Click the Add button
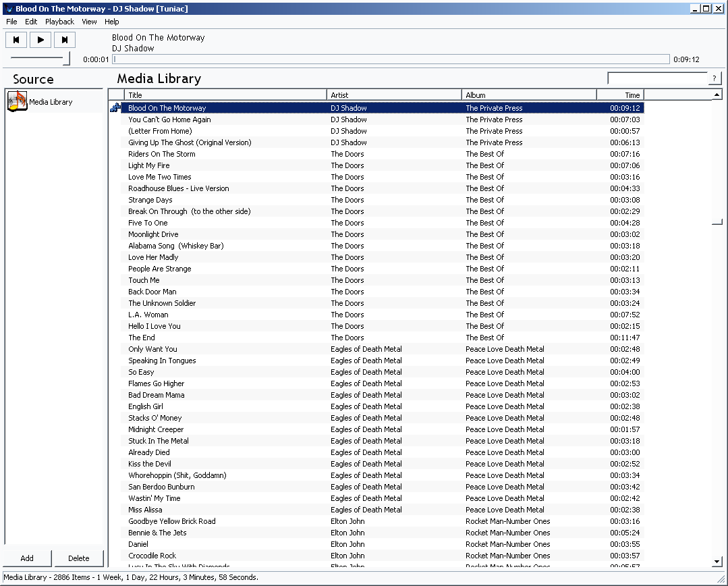This screenshot has width=728, height=586. [27, 558]
